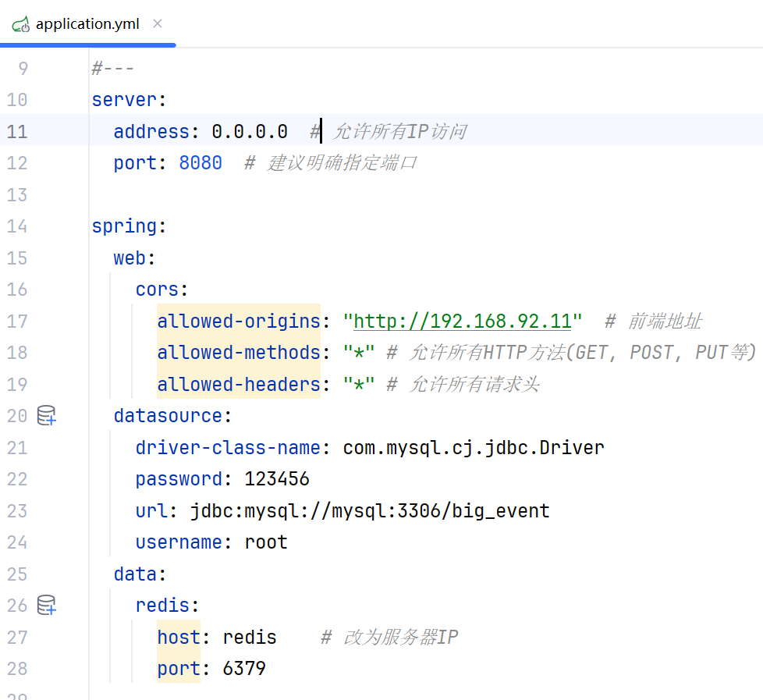Click the password value 123456
This screenshot has width=763, height=700.
pos(276,479)
